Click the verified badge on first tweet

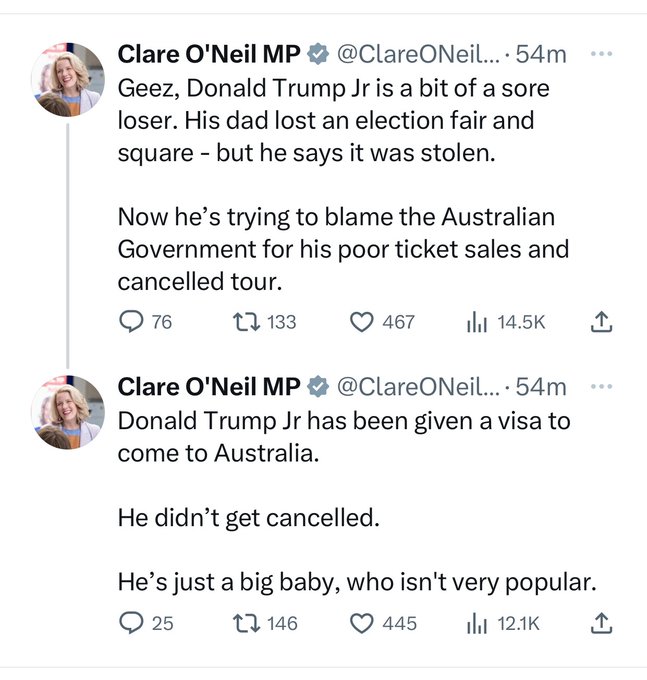(318, 53)
